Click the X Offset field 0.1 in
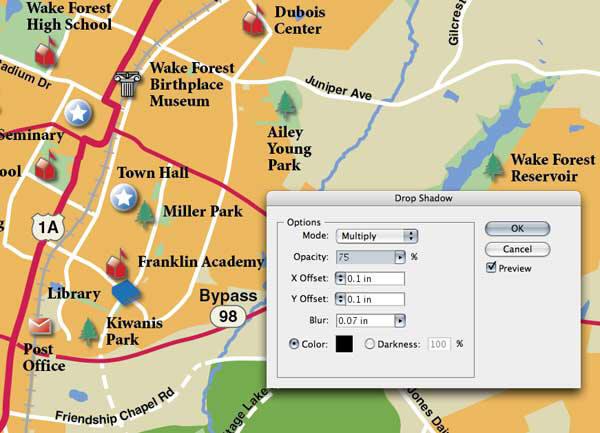Image resolution: width=600 pixels, height=433 pixels. coord(375,278)
